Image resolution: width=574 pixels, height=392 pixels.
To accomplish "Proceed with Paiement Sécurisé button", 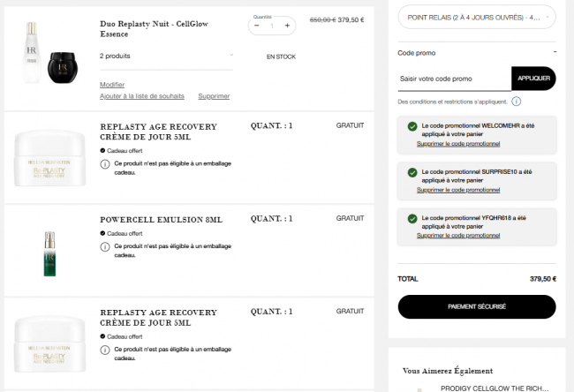I will [x=477, y=306].
